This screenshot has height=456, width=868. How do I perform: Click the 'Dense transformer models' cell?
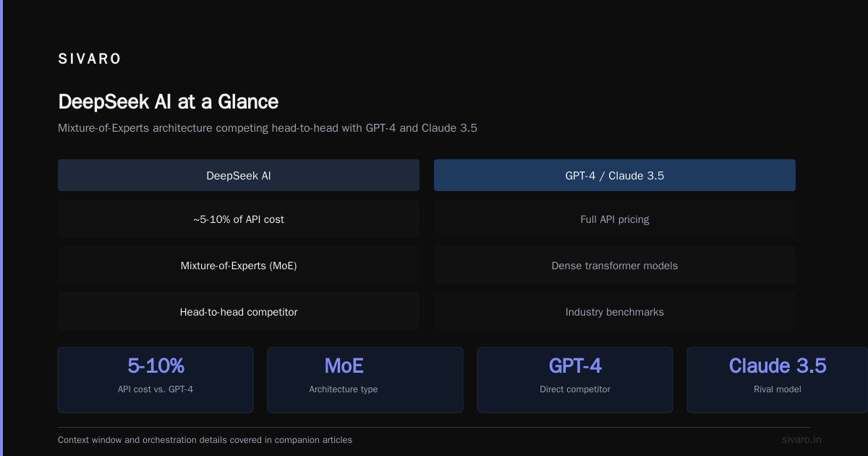point(615,266)
